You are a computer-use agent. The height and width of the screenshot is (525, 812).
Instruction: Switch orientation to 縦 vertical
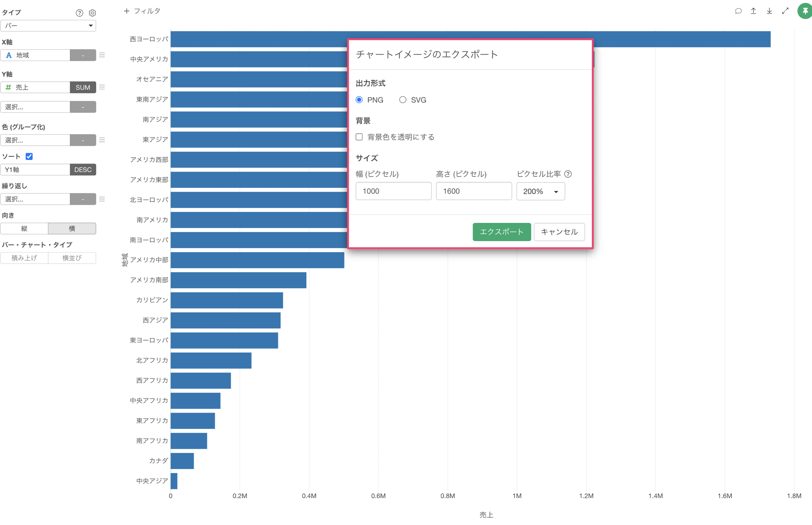tap(24, 229)
